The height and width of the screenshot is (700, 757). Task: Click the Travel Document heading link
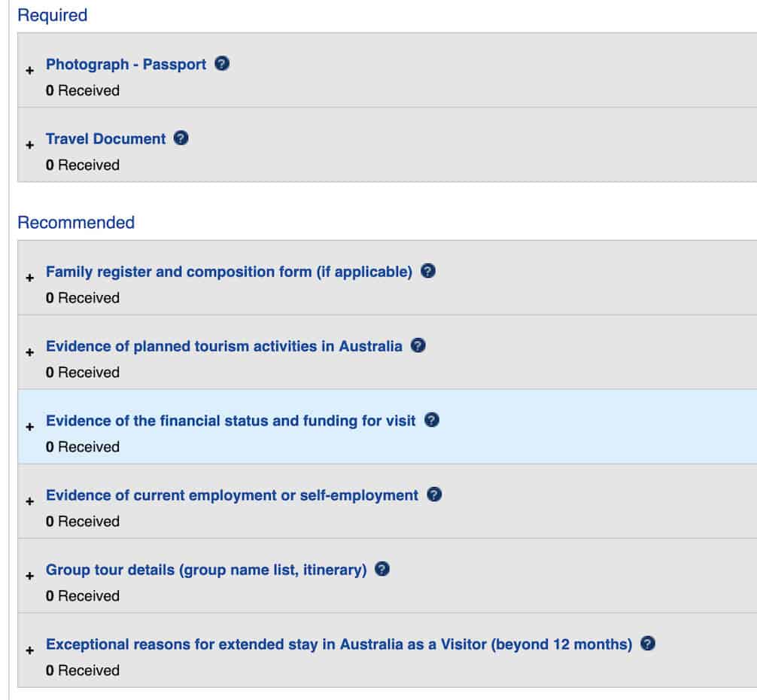point(105,138)
